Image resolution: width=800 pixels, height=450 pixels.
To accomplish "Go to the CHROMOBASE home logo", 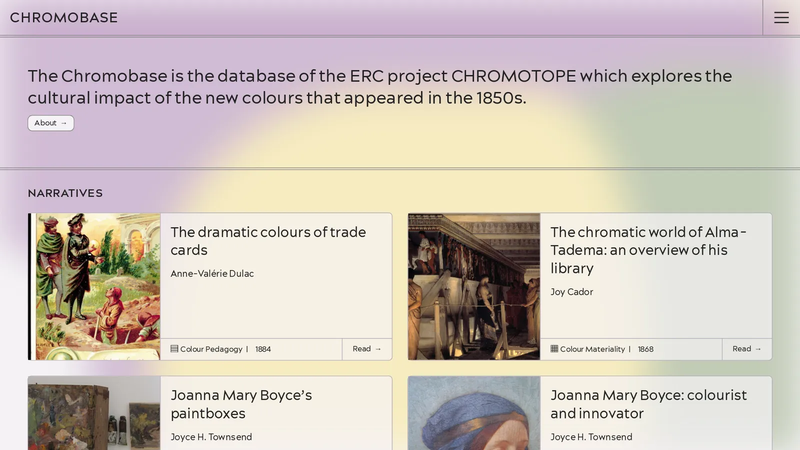I will click(64, 17).
